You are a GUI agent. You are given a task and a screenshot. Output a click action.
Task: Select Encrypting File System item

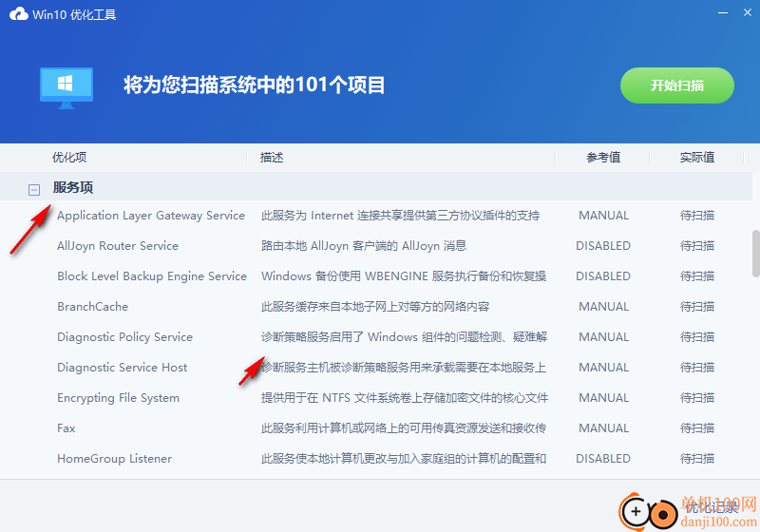click(118, 398)
